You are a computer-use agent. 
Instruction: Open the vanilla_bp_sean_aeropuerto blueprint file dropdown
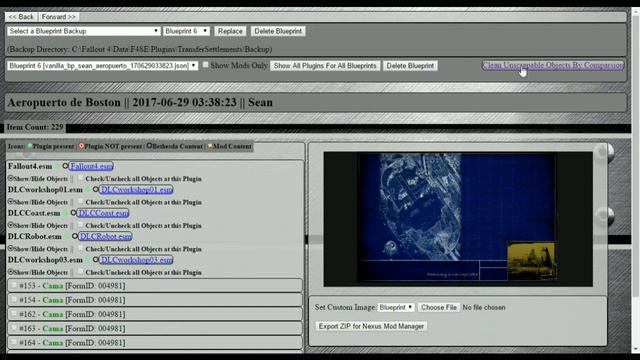(102, 66)
